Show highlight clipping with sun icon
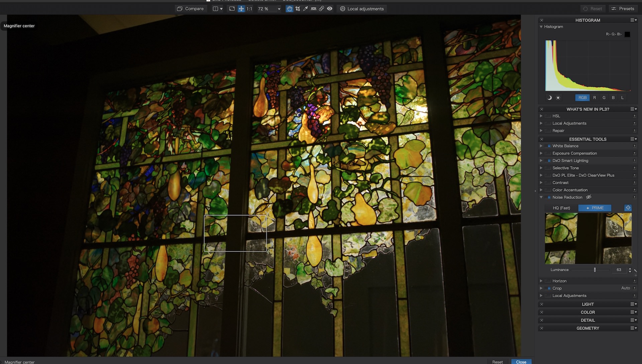 (558, 98)
